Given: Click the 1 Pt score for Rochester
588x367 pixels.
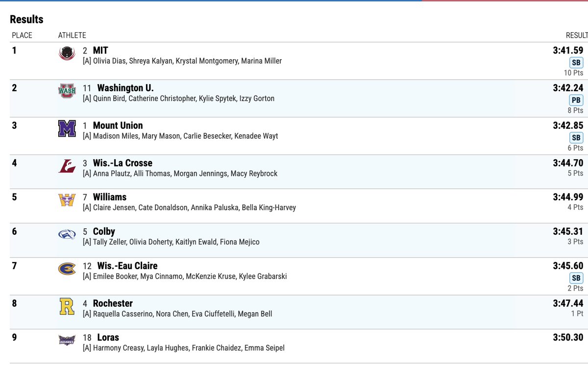Looking at the screenshot, I should click(x=577, y=314).
